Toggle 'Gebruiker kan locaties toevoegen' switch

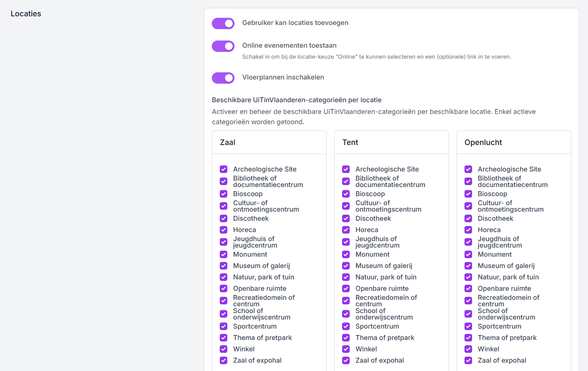(223, 23)
